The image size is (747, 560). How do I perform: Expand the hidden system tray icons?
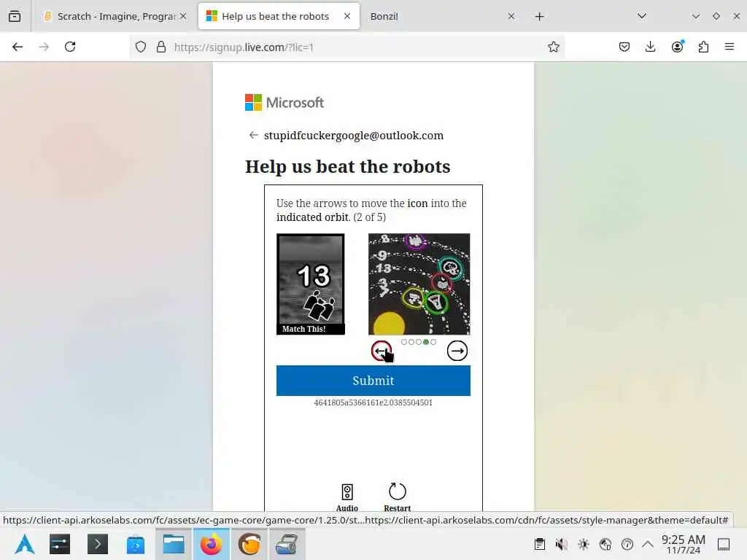pos(648,543)
